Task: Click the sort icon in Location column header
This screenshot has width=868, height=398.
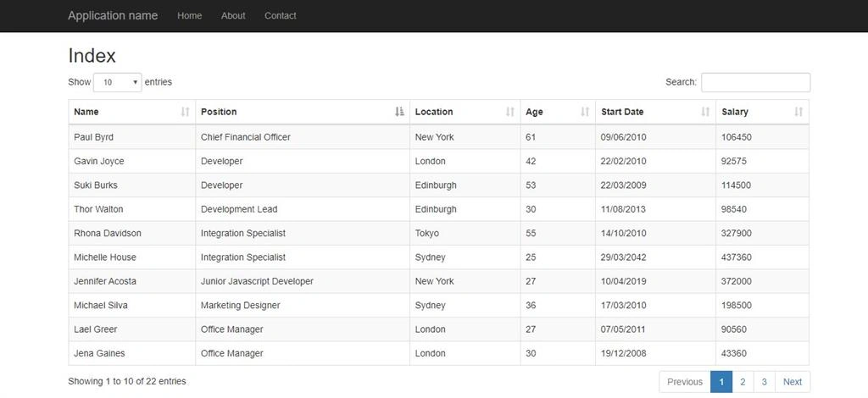Action: 510,112
